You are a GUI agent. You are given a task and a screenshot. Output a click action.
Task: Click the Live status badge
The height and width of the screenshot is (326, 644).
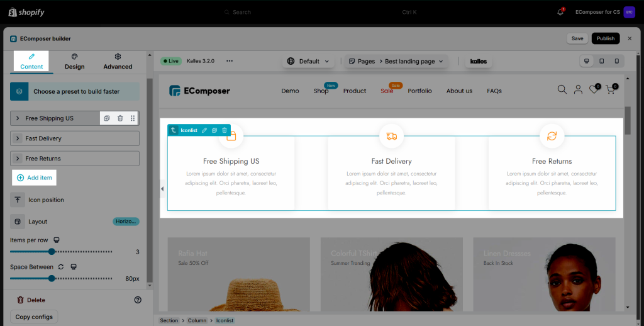tap(171, 61)
